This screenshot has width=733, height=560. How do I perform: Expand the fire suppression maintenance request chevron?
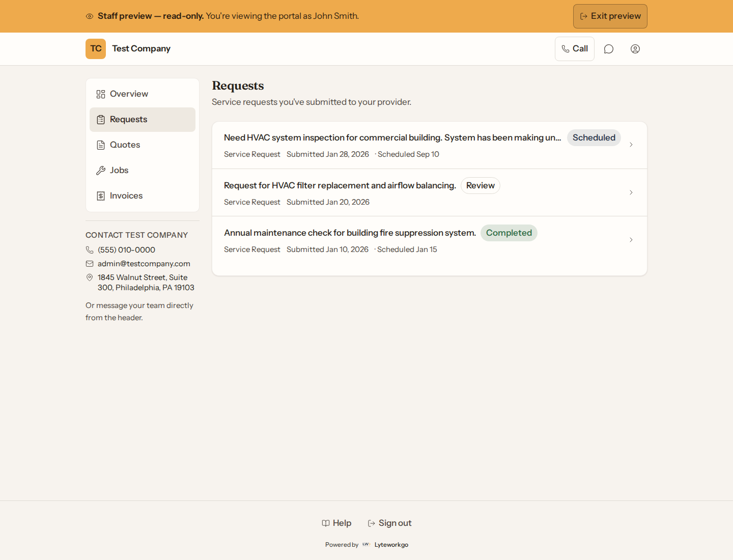pyautogui.click(x=631, y=240)
